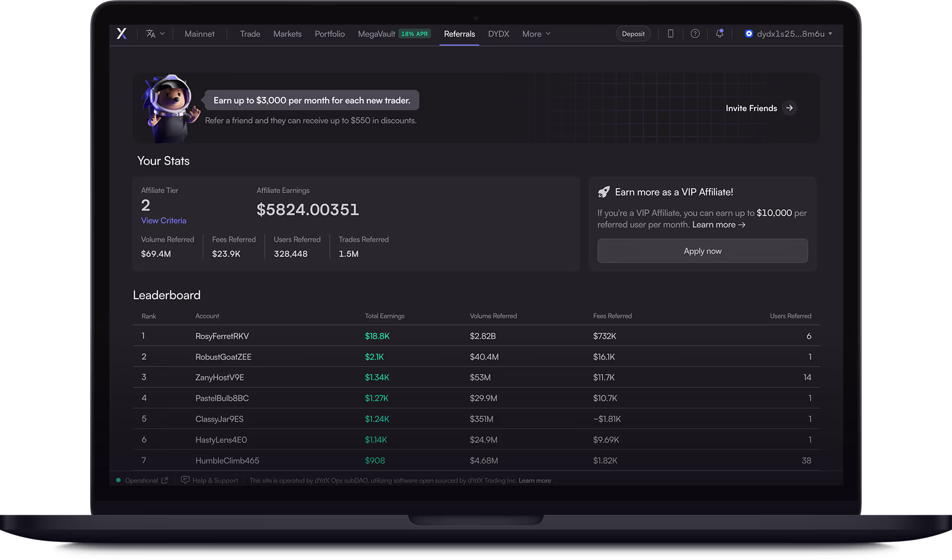
Task: Open the dydx1s25...8m6u account dropdown
Action: point(789,34)
